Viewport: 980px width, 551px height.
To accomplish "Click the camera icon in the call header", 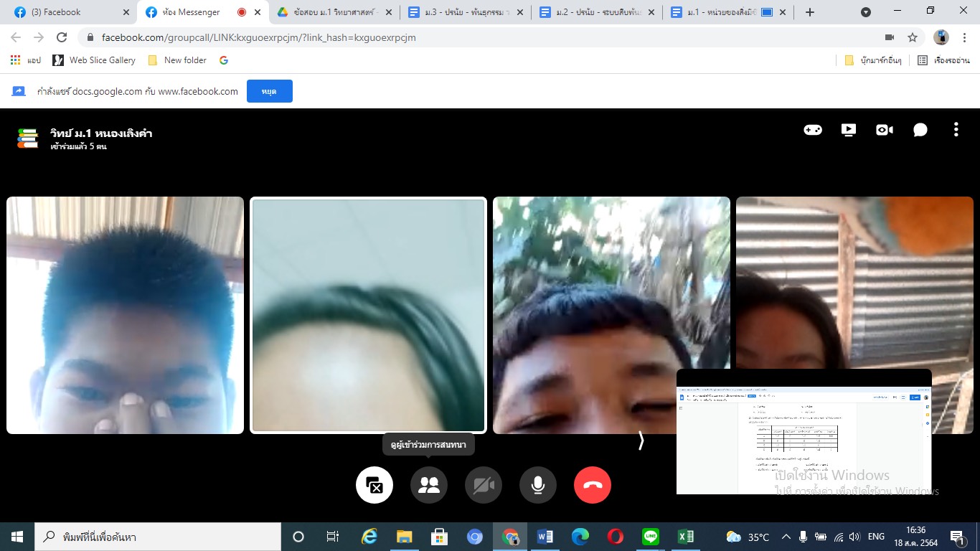I will pyautogui.click(x=884, y=130).
